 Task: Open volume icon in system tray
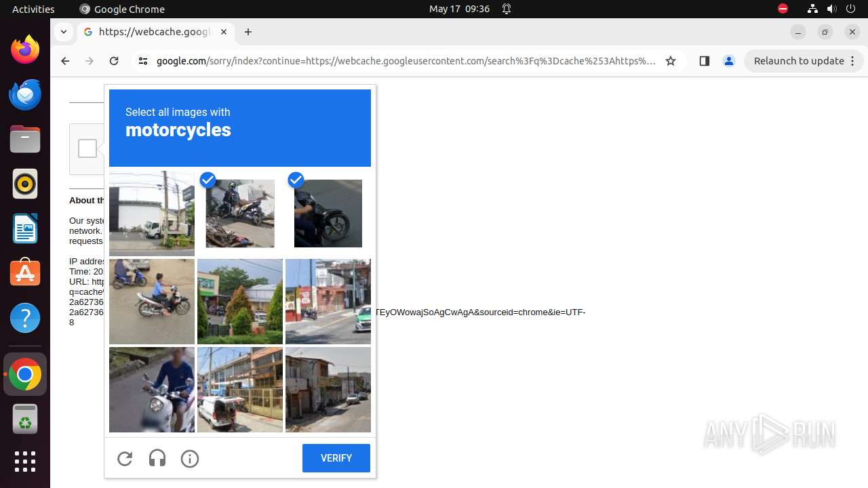point(832,9)
